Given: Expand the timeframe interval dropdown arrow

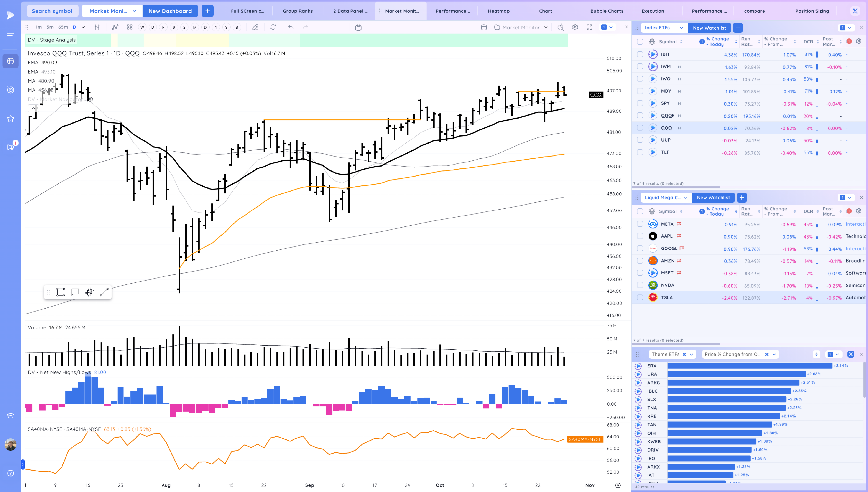Looking at the screenshot, I should tap(83, 27).
